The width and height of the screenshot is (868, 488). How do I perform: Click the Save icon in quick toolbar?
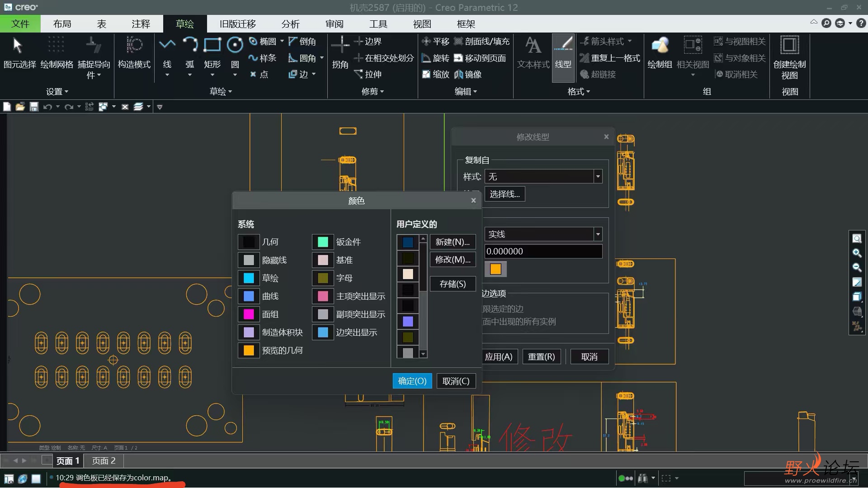pyautogui.click(x=34, y=107)
